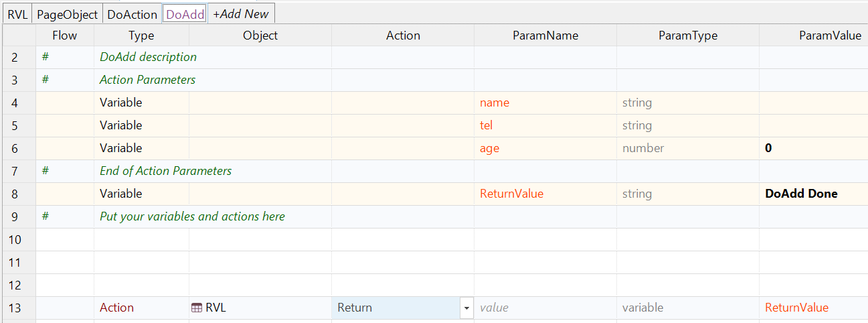Screen dimensions: 868x323
Task: Click the +Add New tab button
Action: pyautogui.click(x=241, y=14)
